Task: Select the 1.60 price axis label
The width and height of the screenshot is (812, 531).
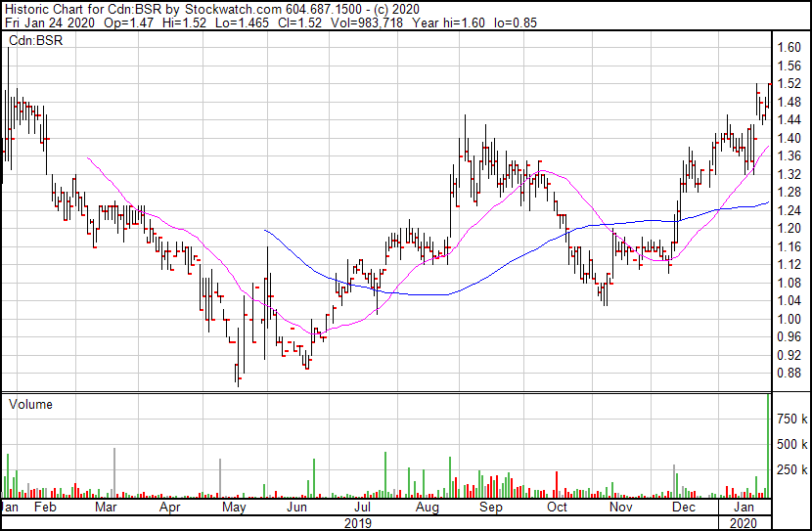Action: click(789, 47)
